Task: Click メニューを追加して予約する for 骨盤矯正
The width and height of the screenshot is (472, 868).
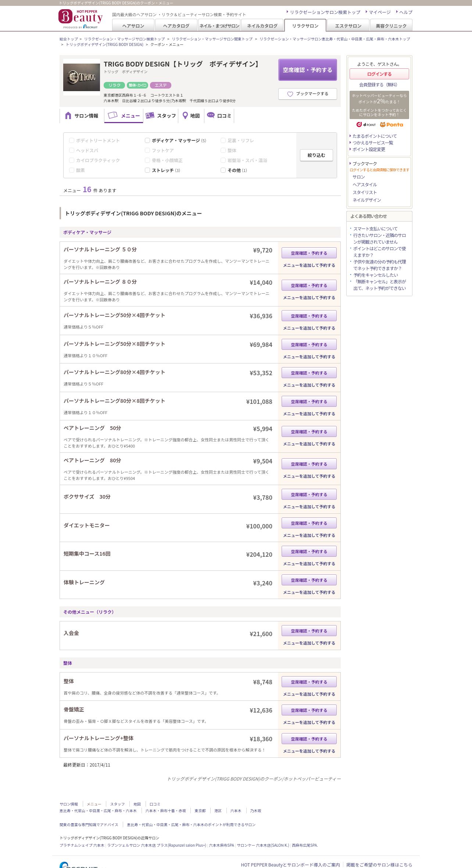Action: click(309, 722)
